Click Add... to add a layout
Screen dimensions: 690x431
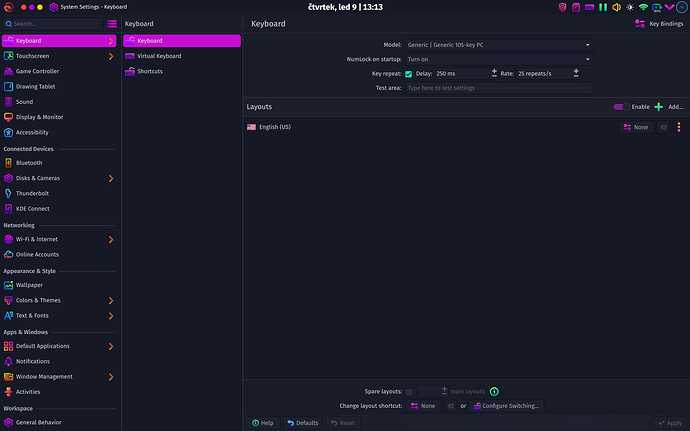click(669, 107)
